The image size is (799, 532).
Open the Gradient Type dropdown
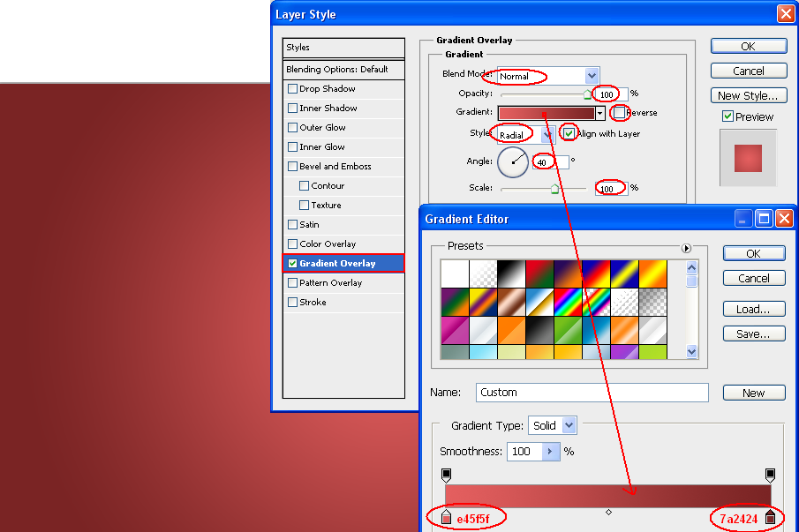tap(569, 425)
